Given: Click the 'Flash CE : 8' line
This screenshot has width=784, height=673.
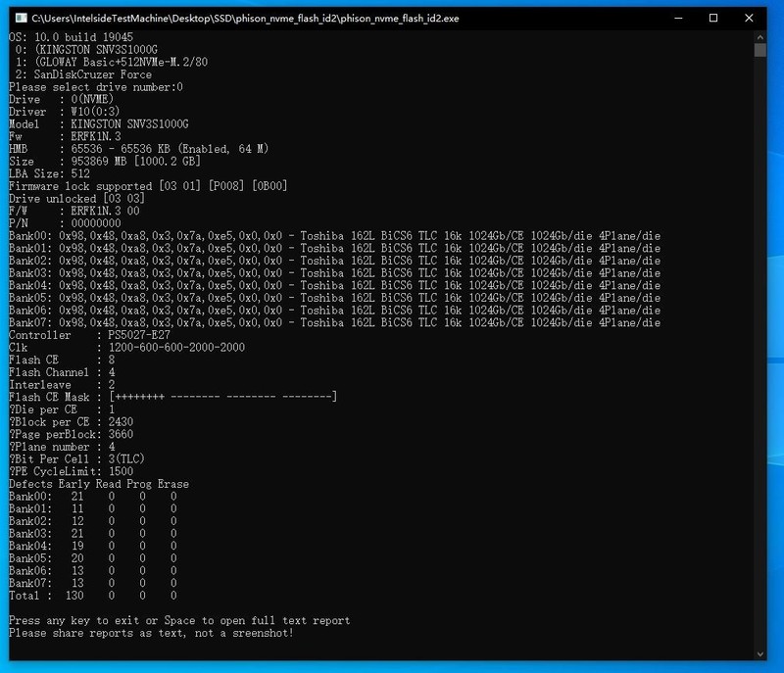Looking at the screenshot, I should pyautogui.click(x=62, y=360).
